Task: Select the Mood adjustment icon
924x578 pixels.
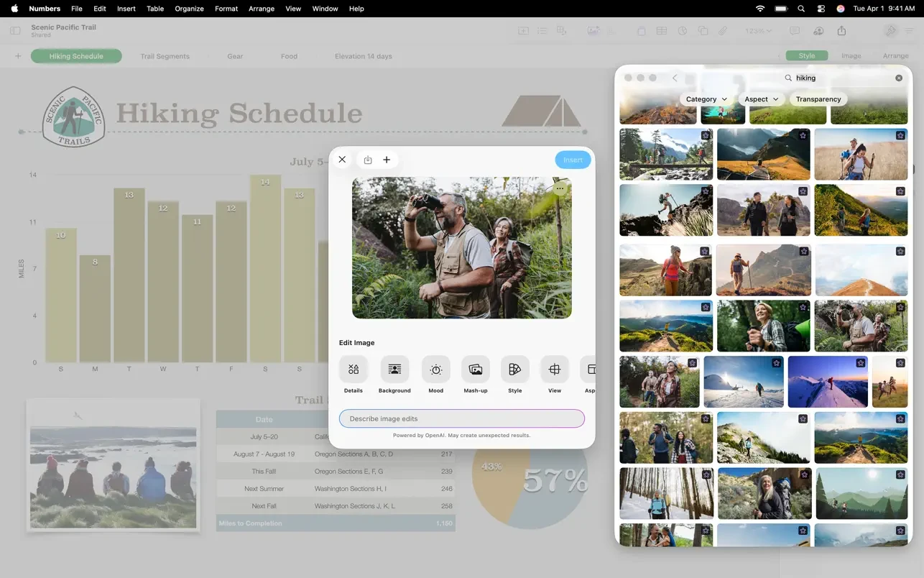Action: [x=435, y=370]
